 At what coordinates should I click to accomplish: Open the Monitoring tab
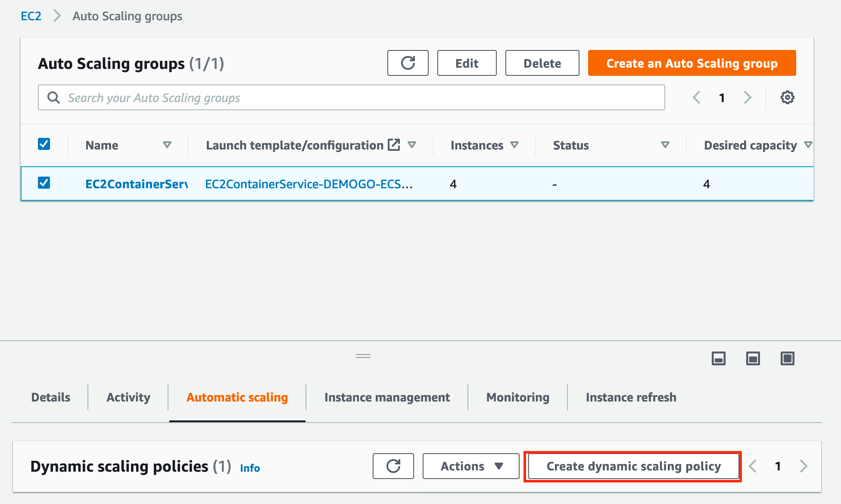(518, 397)
